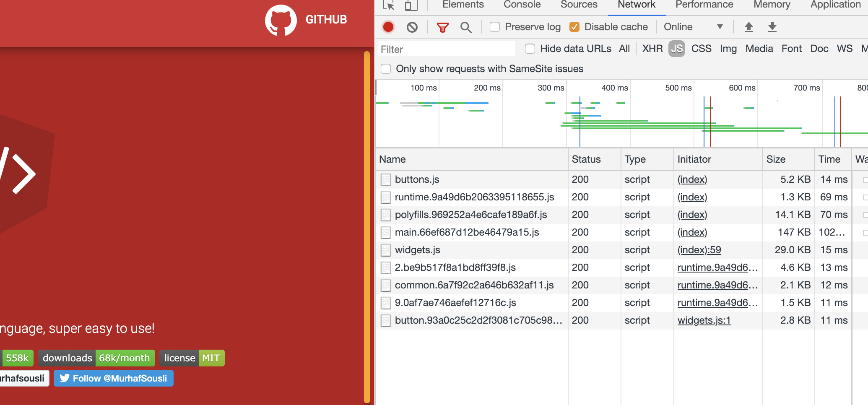This screenshot has height=405, width=868.
Task: Switch to the Performance tab
Action: click(x=704, y=5)
